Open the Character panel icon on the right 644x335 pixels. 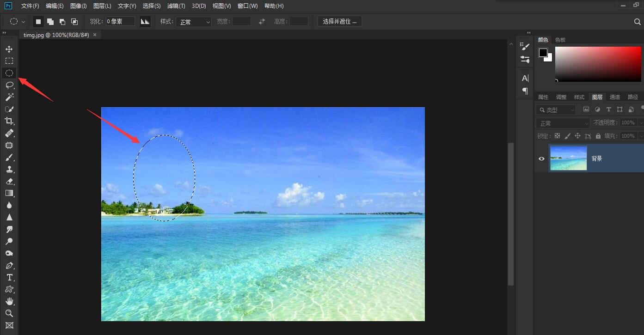pyautogui.click(x=524, y=78)
